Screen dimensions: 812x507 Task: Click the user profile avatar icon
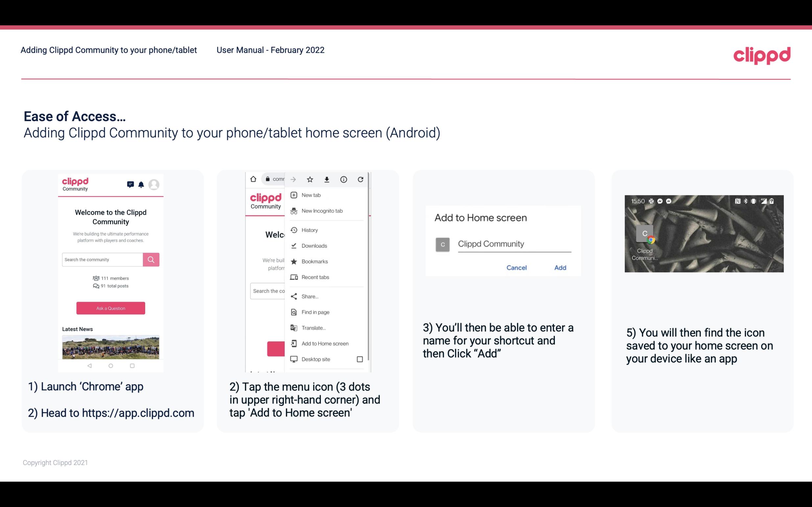click(x=155, y=184)
